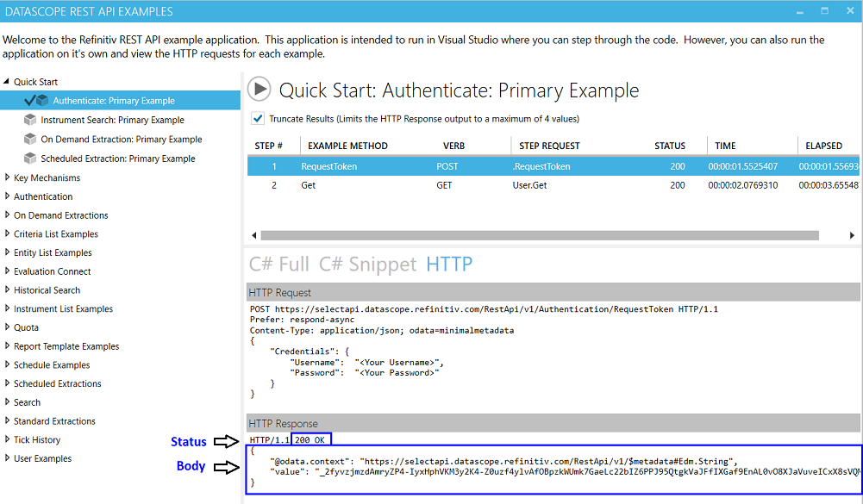Click the HTTP Request section header

click(x=553, y=292)
